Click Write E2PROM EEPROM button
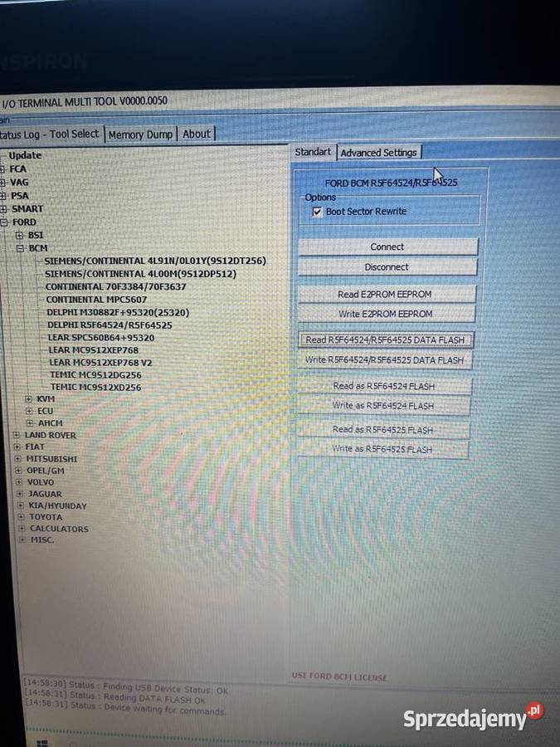560x747 pixels. coord(386,314)
